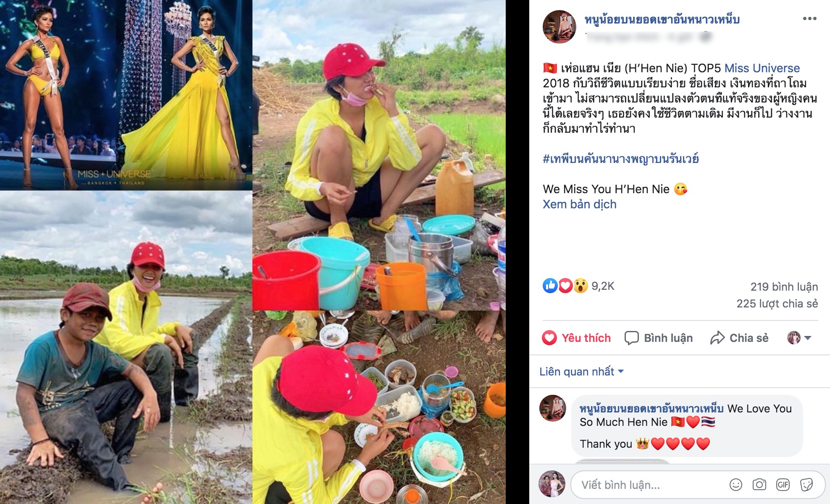This screenshot has height=504, width=830.
Task: Open the GIF picker in comment box
Action: 783,485
